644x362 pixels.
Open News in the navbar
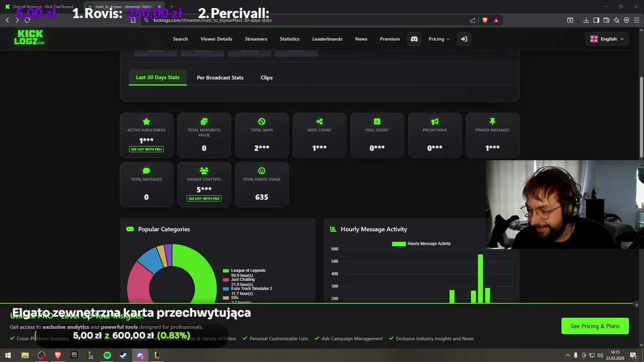tap(361, 39)
